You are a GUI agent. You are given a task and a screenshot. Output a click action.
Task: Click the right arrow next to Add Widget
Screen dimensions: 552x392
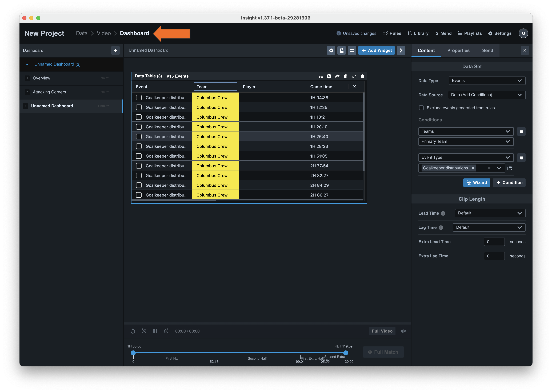point(401,50)
